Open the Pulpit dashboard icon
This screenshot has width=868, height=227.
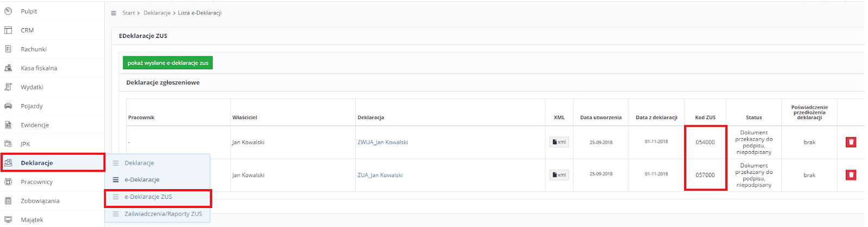point(8,11)
